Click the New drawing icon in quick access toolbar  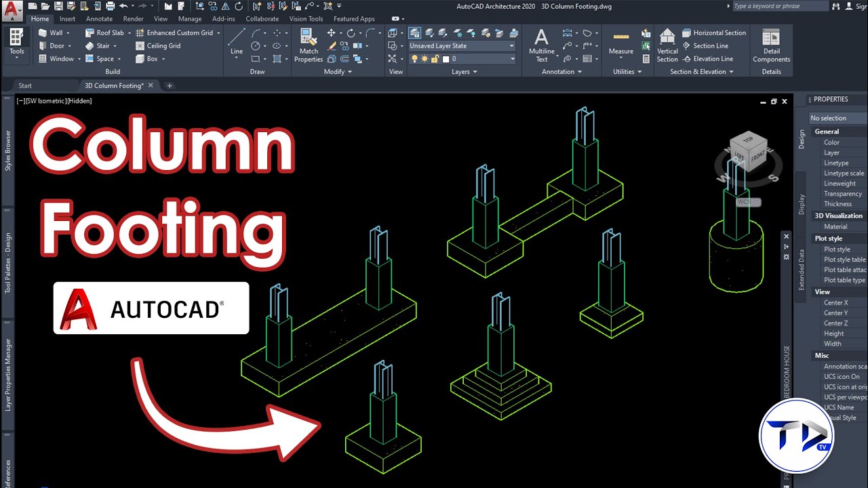(x=33, y=6)
